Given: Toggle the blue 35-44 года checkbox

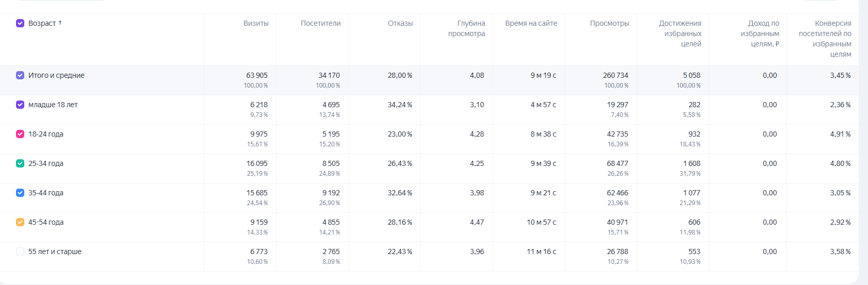Looking at the screenshot, I should tap(20, 193).
